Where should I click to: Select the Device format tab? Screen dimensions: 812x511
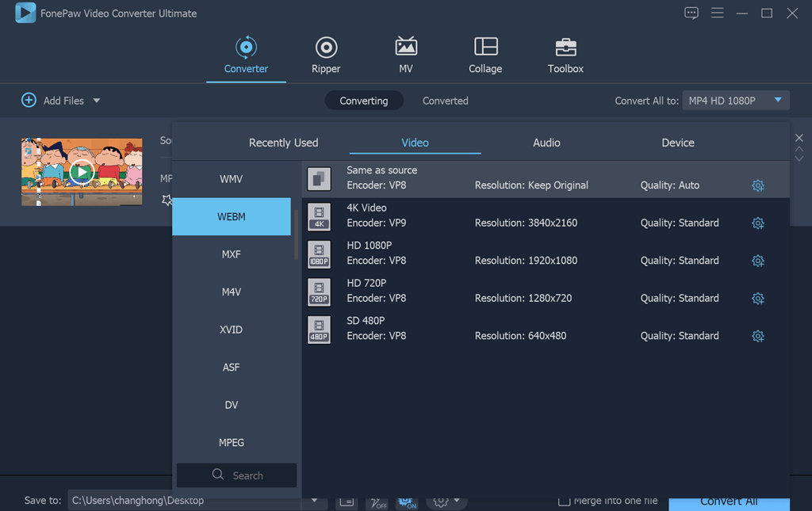678,143
